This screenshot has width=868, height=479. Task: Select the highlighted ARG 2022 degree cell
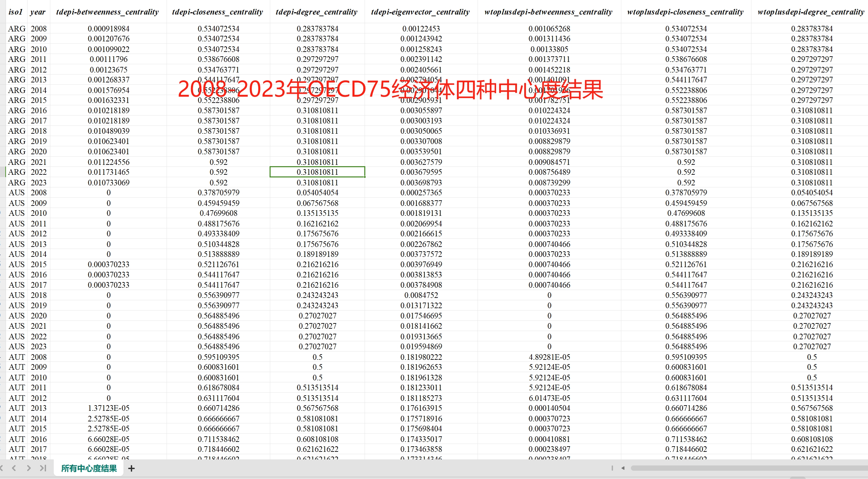click(x=317, y=172)
